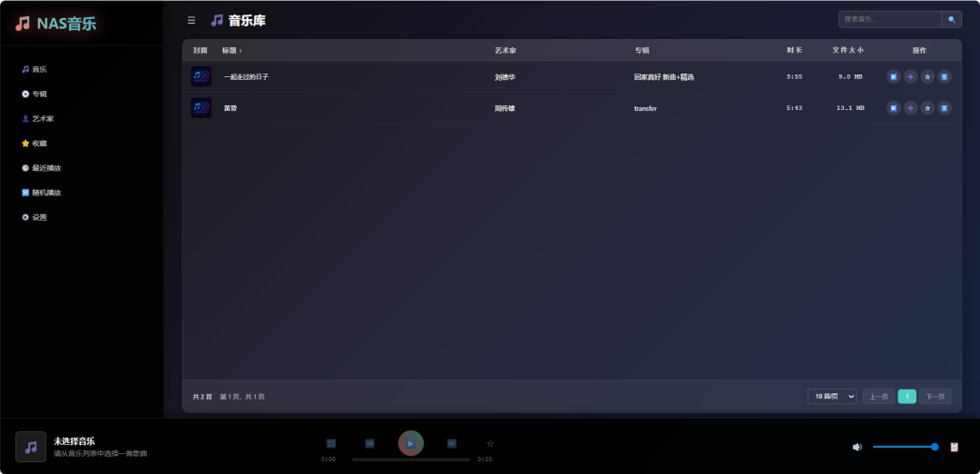Screen dimensions: 980x474
Task: Click the search magnifier button
Action: coord(951,19)
